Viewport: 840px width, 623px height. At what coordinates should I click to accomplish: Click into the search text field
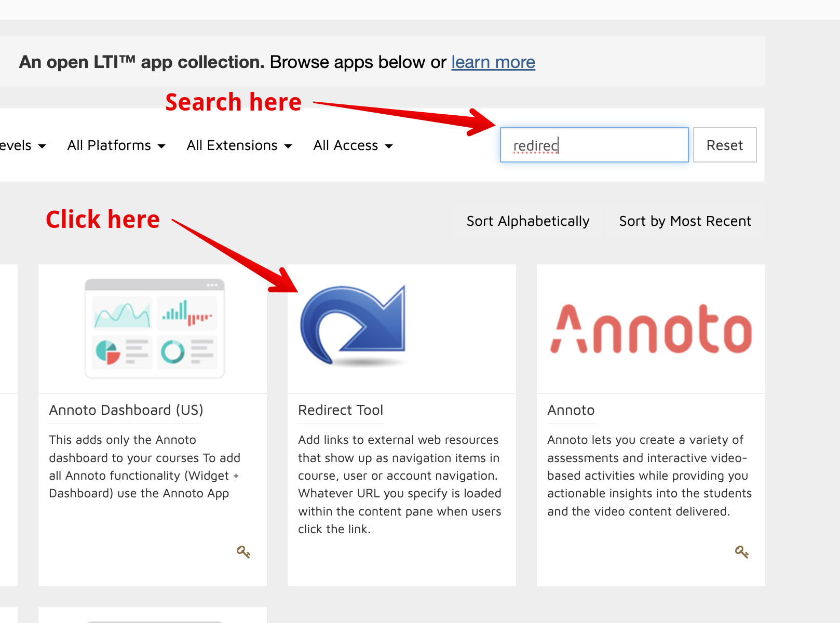594,145
